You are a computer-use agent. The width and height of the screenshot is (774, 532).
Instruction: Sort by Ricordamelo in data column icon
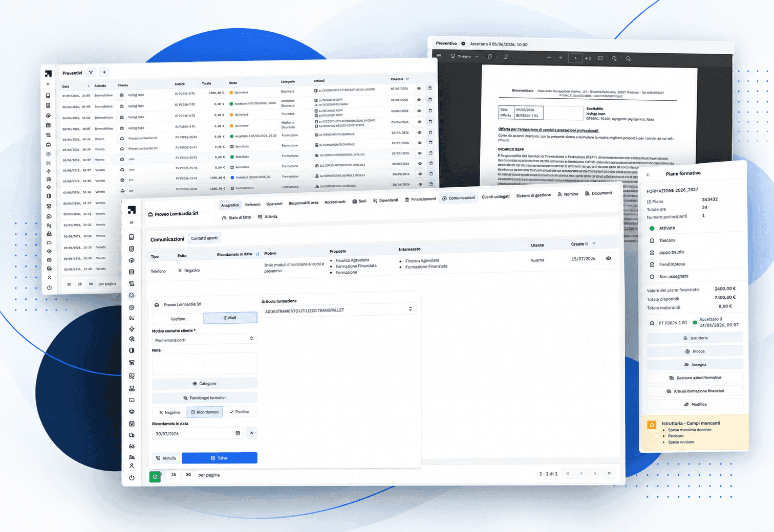pyautogui.click(x=257, y=254)
